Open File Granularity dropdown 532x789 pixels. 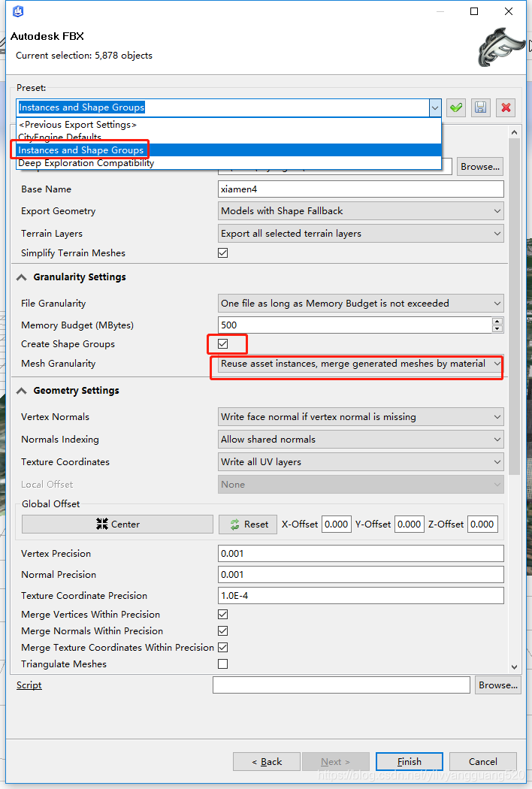pyautogui.click(x=361, y=304)
